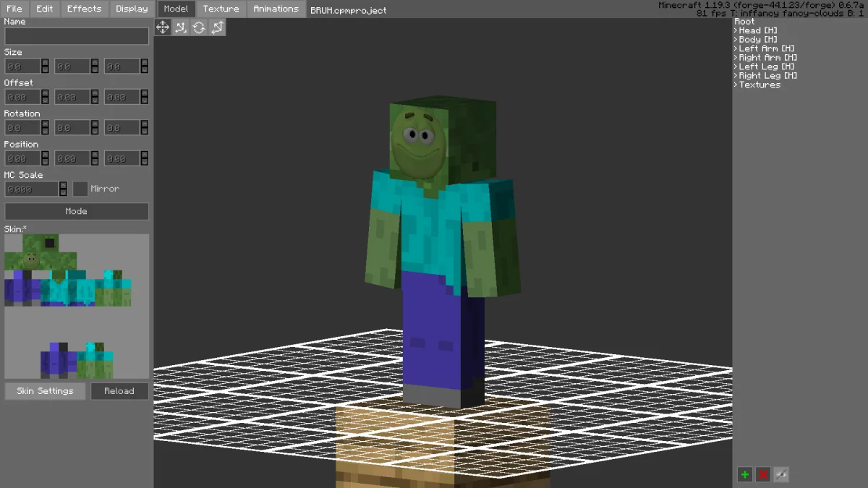Click up arrow on Rotation Z field
Screen dimensions: 868x488
click(145, 124)
